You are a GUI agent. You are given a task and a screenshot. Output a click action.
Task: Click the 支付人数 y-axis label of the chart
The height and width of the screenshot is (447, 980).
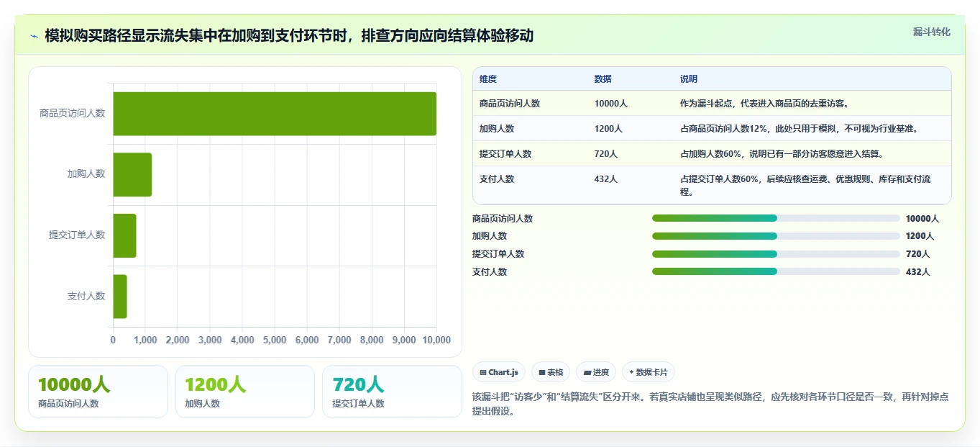86,296
